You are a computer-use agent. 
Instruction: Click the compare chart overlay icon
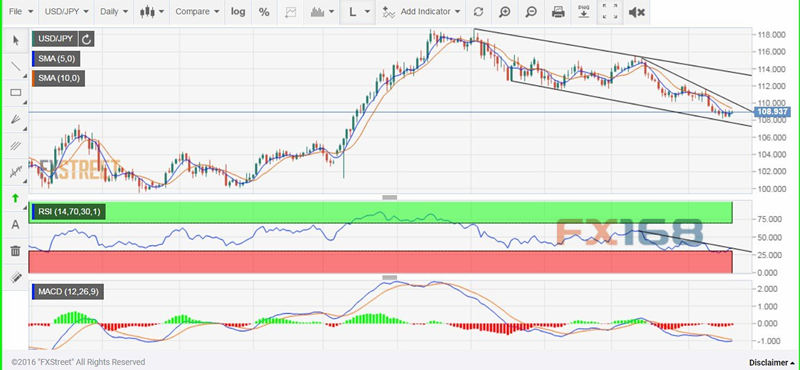pos(290,12)
